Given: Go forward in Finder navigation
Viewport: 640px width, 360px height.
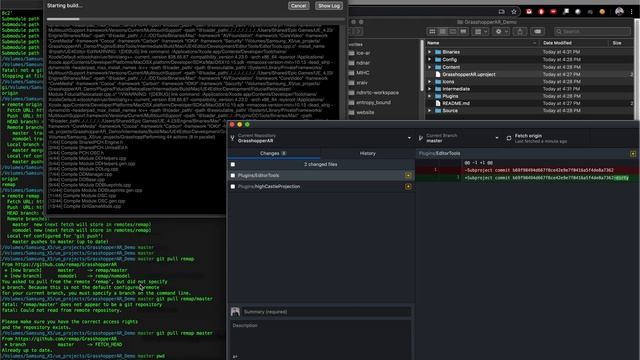Looking at the screenshot, I should pyautogui.click(x=358, y=31).
